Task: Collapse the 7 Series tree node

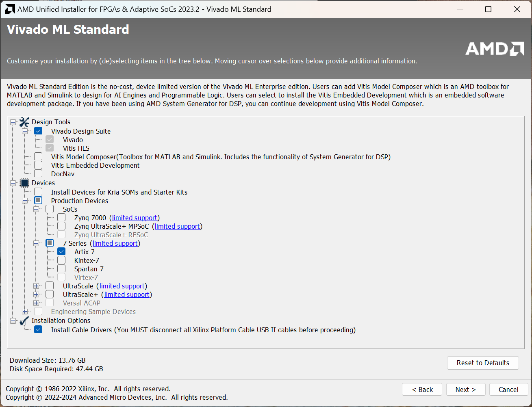Action: pyautogui.click(x=36, y=243)
